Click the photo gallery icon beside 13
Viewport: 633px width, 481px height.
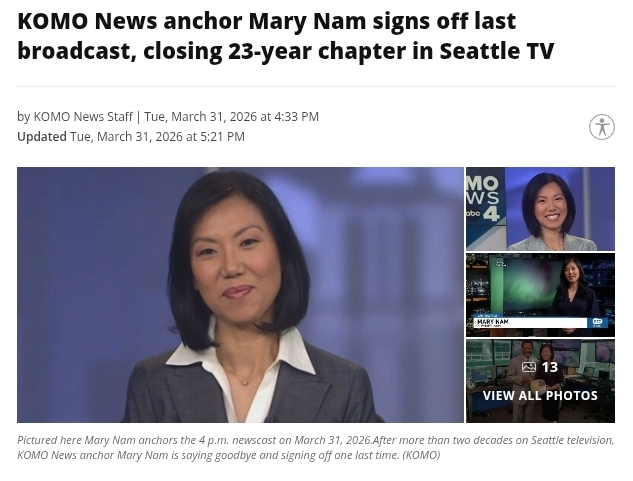click(x=528, y=367)
